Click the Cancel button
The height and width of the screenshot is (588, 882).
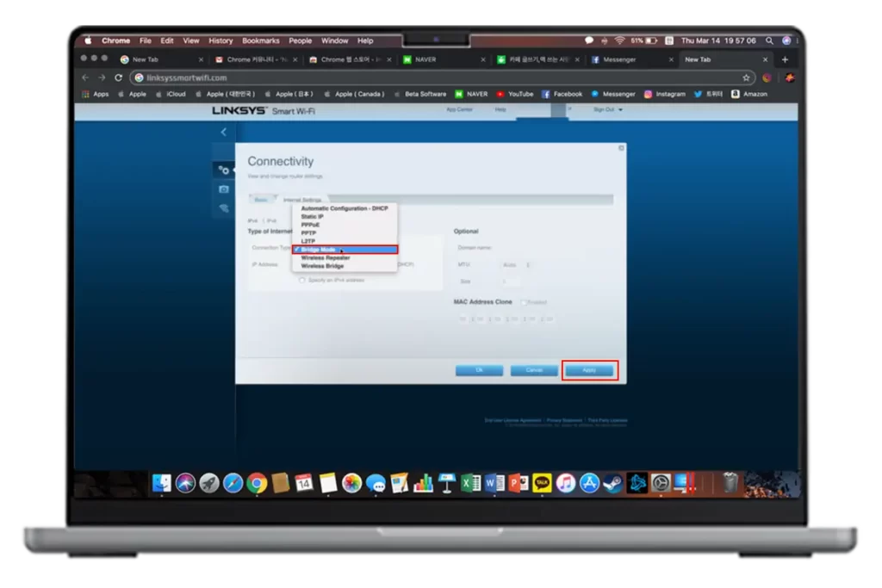[534, 370]
